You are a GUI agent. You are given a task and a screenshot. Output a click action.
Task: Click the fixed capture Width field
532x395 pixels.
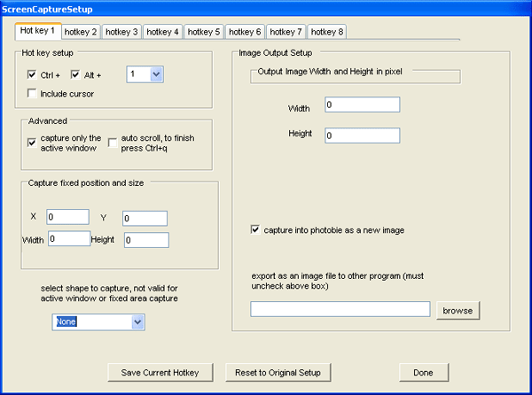click(69, 238)
